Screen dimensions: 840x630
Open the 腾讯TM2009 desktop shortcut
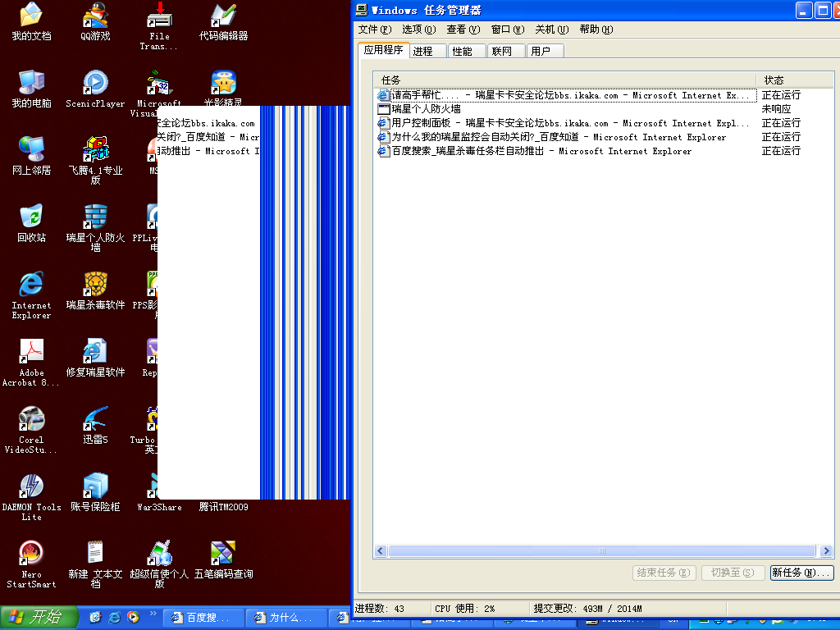click(x=223, y=507)
